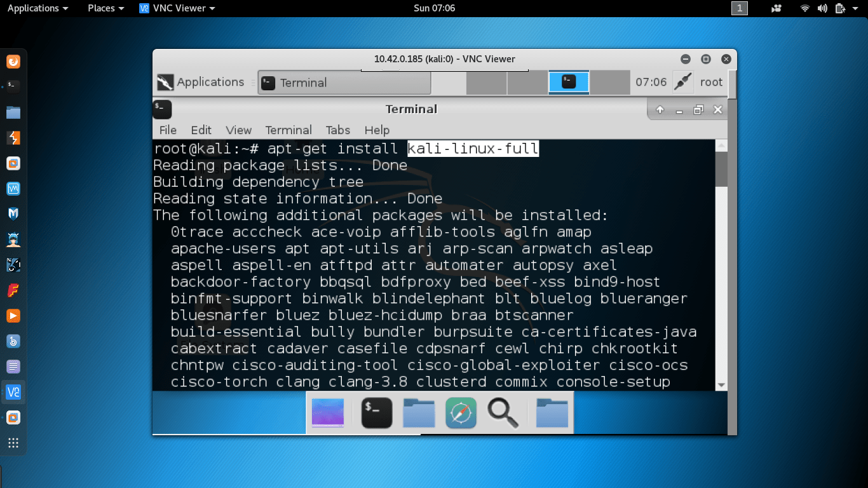Open the root user menu in remote panel

(x=712, y=82)
